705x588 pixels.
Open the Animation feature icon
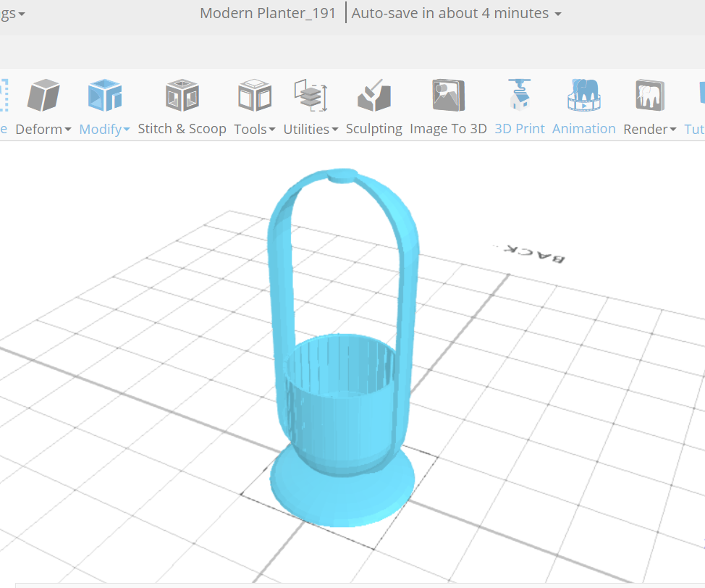(584, 94)
